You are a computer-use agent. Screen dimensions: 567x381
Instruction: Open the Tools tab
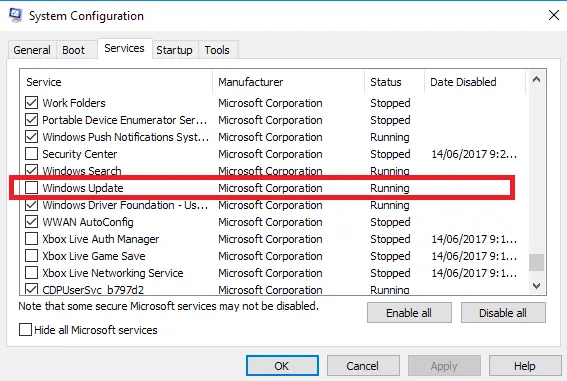[217, 50]
